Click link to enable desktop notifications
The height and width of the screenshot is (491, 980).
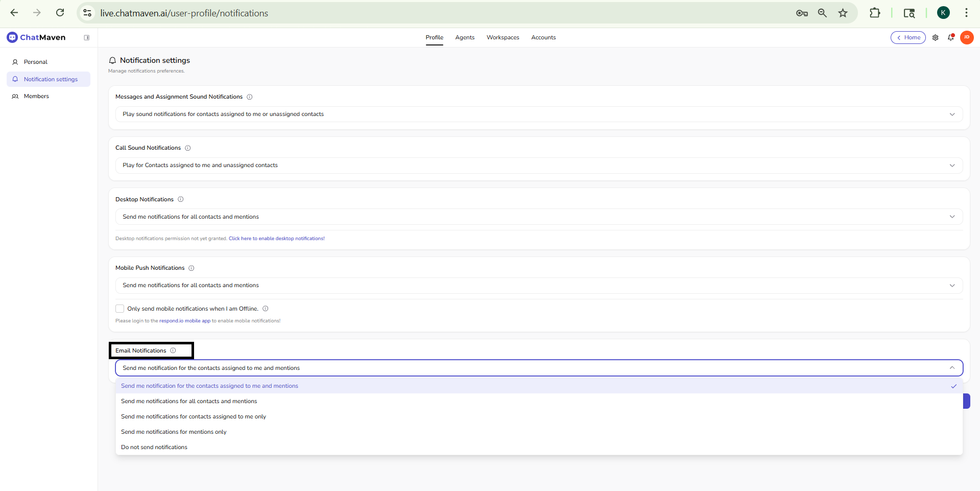tap(276, 239)
